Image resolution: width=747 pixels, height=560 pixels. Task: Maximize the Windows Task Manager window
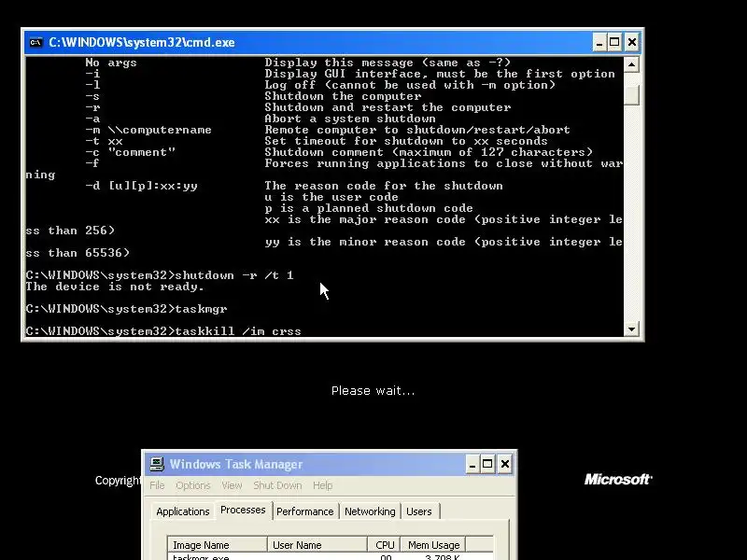[487, 464]
